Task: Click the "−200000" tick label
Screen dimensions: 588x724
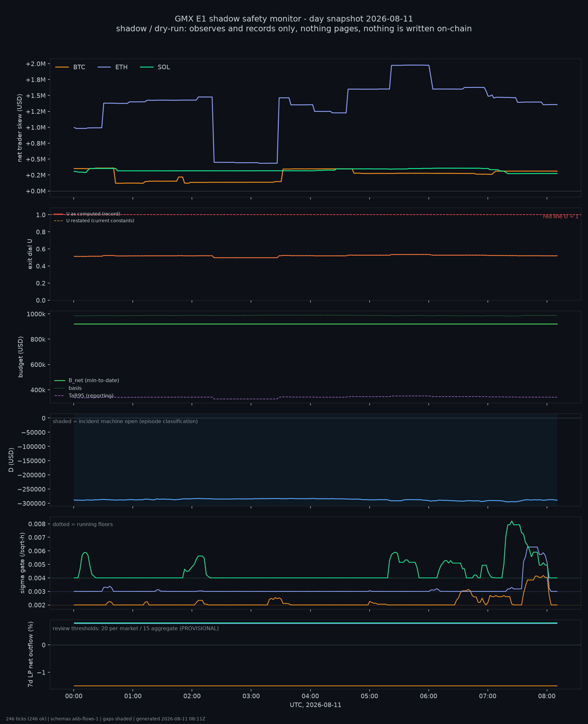Action: pos(32,476)
